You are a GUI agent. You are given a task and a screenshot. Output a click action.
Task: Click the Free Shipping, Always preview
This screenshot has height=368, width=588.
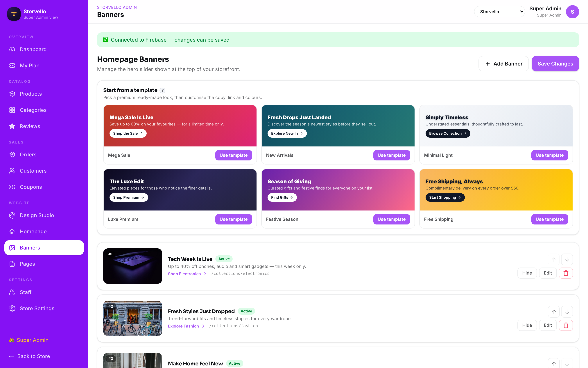496,190
